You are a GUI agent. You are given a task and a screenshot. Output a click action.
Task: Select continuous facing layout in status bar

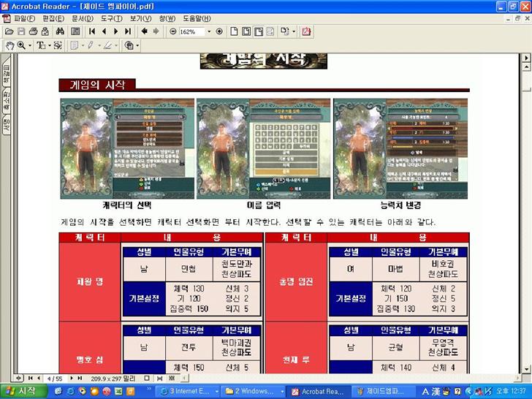pos(172,378)
